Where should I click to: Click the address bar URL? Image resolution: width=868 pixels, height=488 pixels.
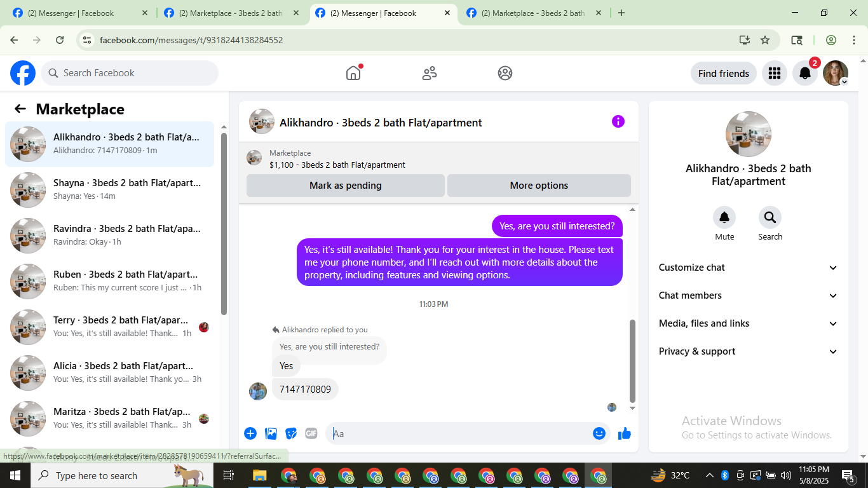point(191,40)
